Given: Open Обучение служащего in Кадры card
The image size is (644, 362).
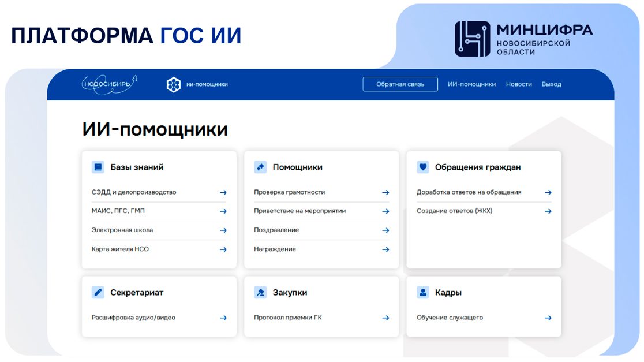Looking at the screenshot, I should [x=450, y=318].
